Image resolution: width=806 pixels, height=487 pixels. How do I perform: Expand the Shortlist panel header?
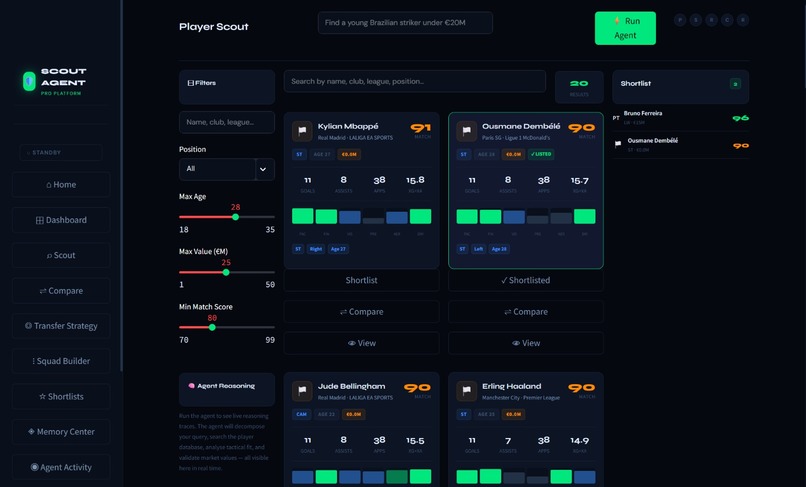680,87
